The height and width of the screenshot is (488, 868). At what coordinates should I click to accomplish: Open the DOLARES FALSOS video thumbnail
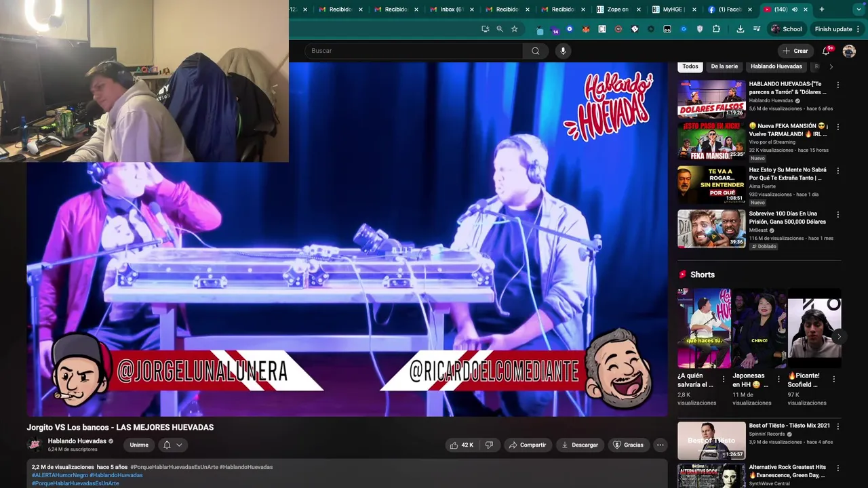tap(711, 100)
